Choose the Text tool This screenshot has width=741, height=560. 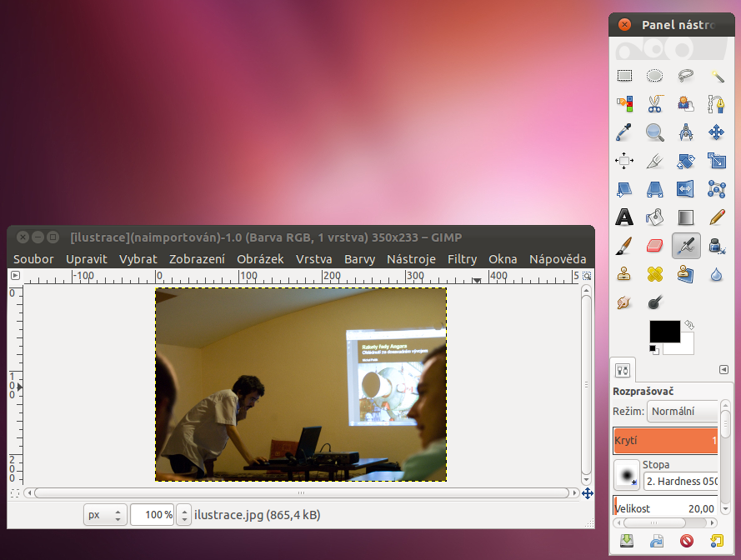pos(624,217)
